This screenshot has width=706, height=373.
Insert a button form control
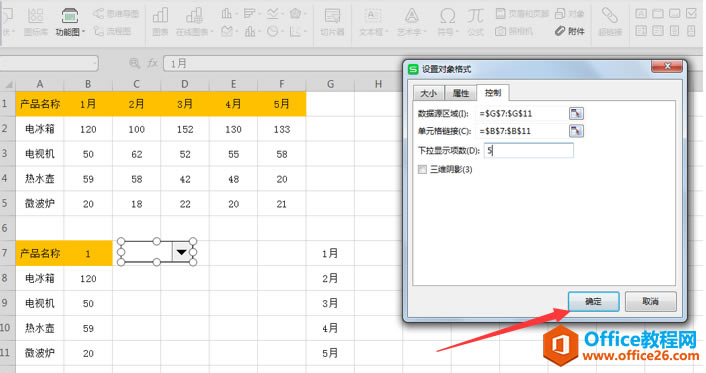(674, 14)
